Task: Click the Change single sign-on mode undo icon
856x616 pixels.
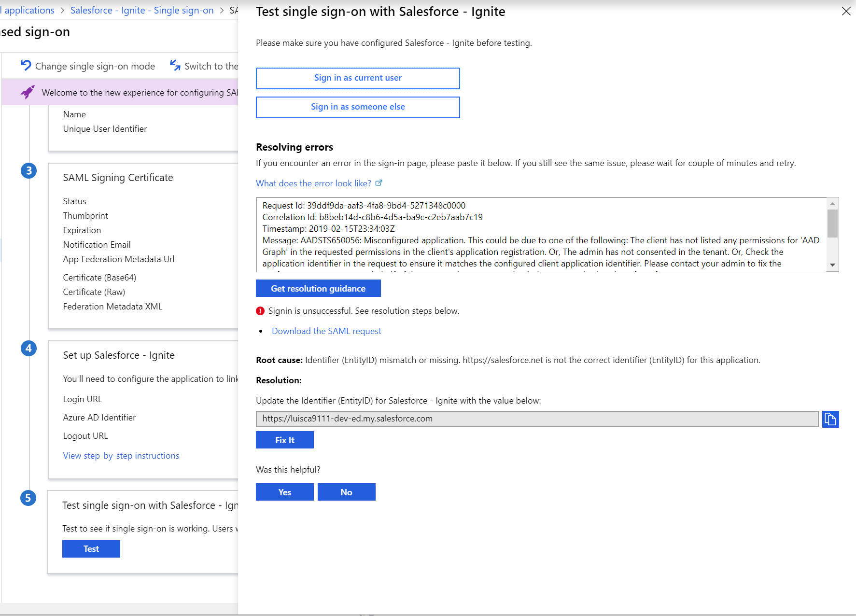Action: point(26,65)
